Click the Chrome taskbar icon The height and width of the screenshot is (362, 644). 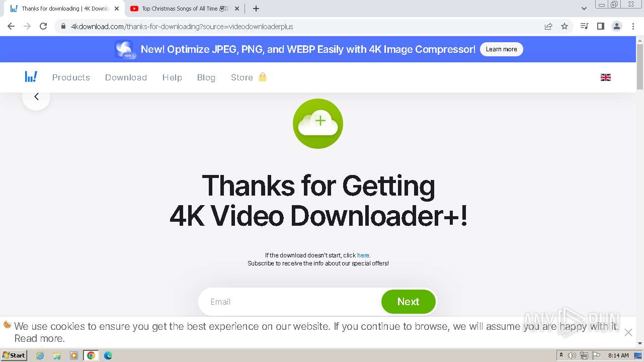click(91, 355)
